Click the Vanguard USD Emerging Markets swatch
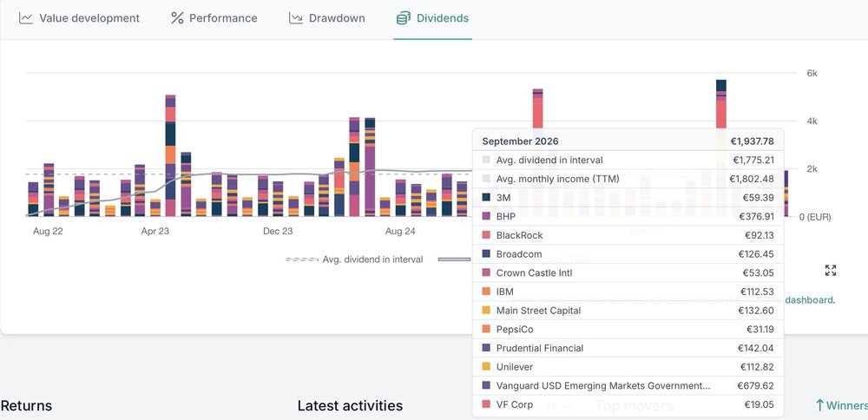Viewport: 868px width, 420px height. pyautogui.click(x=487, y=385)
